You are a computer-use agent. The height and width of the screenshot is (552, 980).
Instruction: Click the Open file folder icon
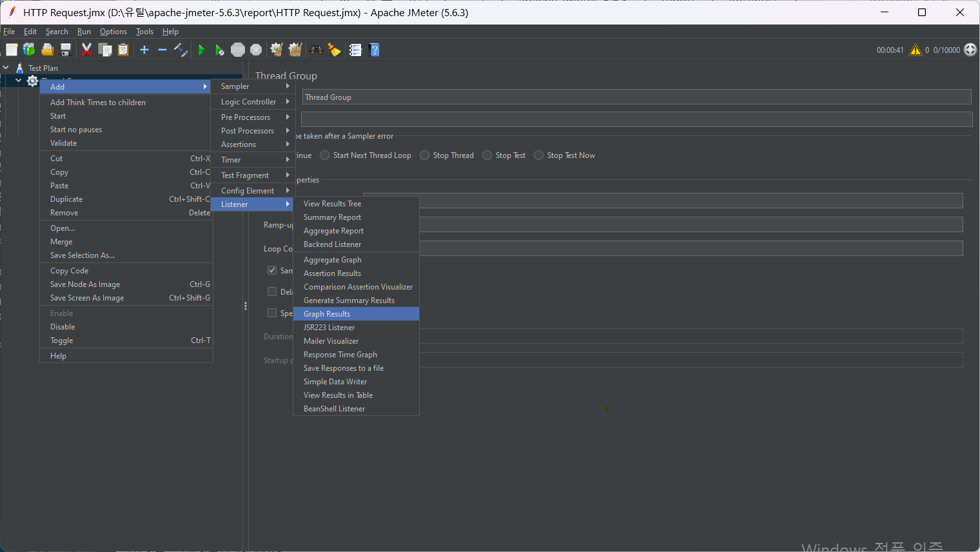[x=47, y=50]
